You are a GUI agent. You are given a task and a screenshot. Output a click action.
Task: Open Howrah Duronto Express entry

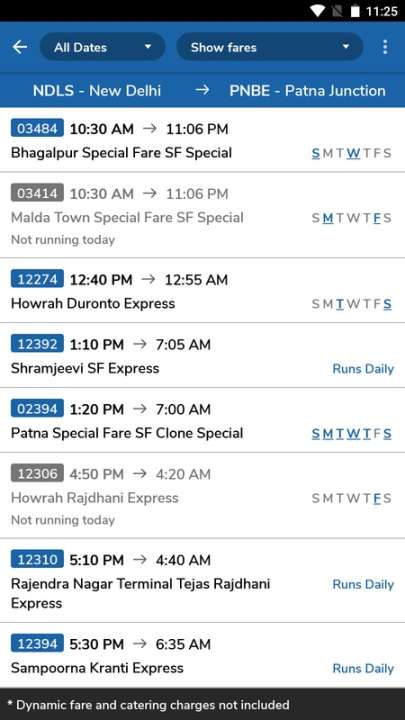pos(202,291)
